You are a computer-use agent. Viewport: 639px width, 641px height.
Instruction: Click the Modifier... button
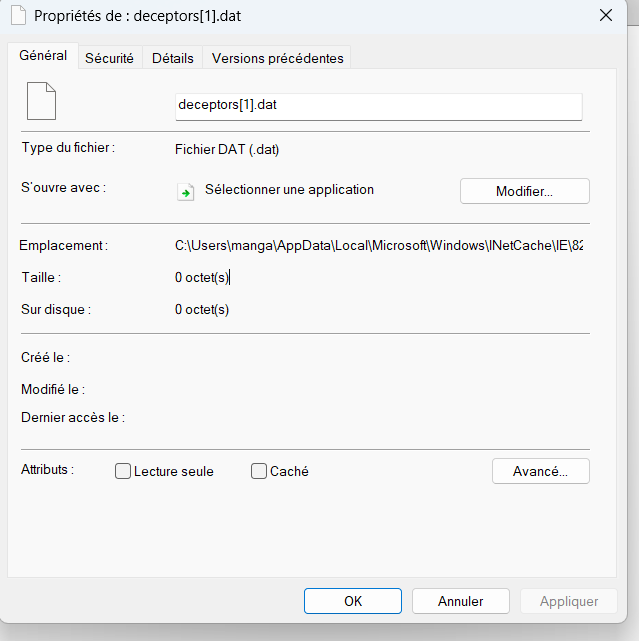coord(525,191)
